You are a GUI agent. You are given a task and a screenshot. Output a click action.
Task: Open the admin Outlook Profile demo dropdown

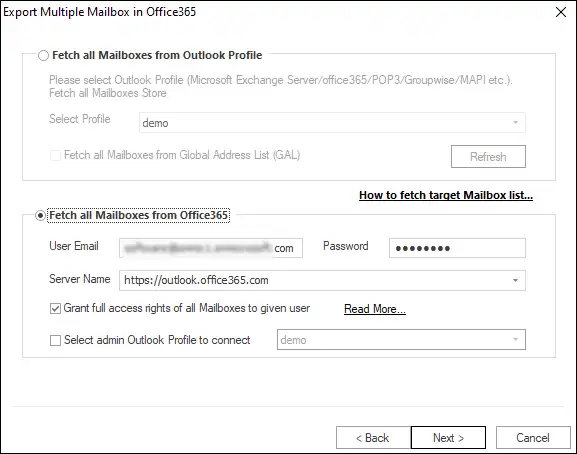click(x=401, y=340)
